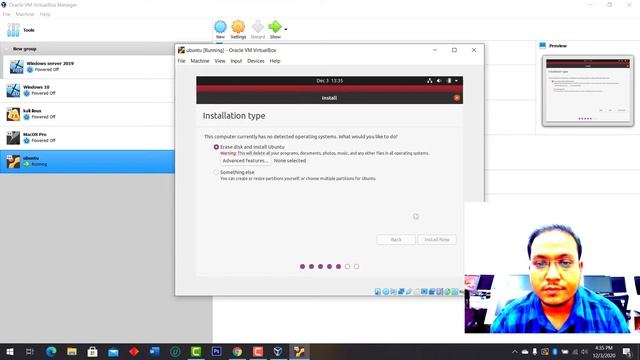This screenshot has height=360, width=640.
Task: Open Photoshop from taskbar
Action: pyautogui.click(x=216, y=351)
